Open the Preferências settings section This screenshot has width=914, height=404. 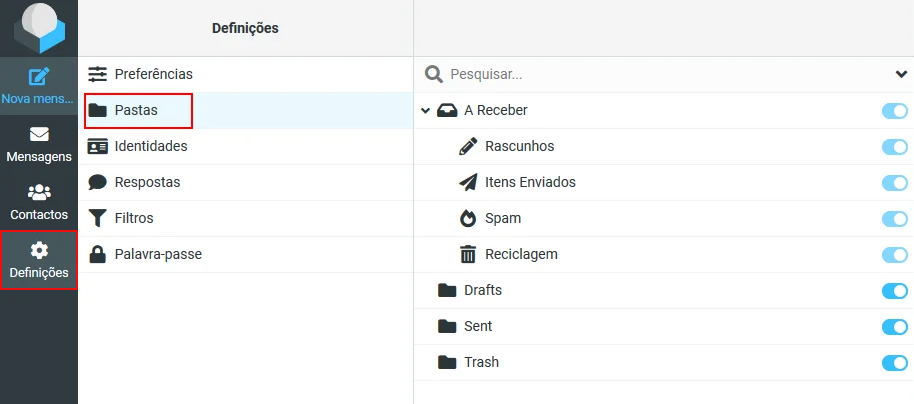pos(153,74)
